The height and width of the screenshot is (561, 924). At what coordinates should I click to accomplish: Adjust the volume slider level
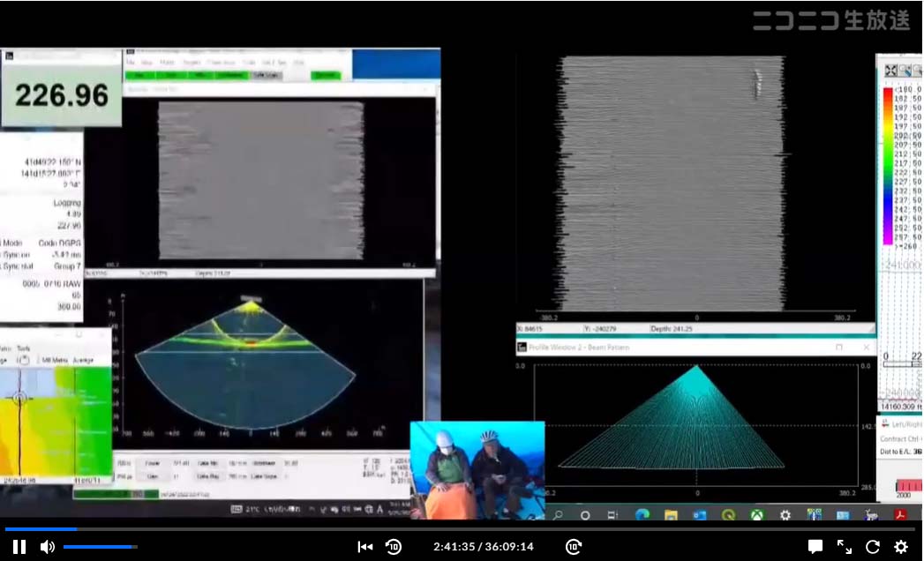pos(99,547)
